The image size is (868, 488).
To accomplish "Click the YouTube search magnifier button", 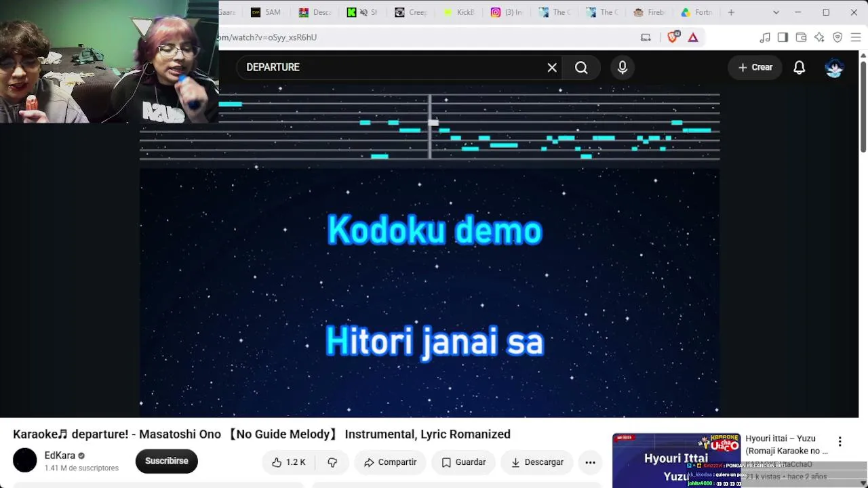I will click(x=581, y=67).
